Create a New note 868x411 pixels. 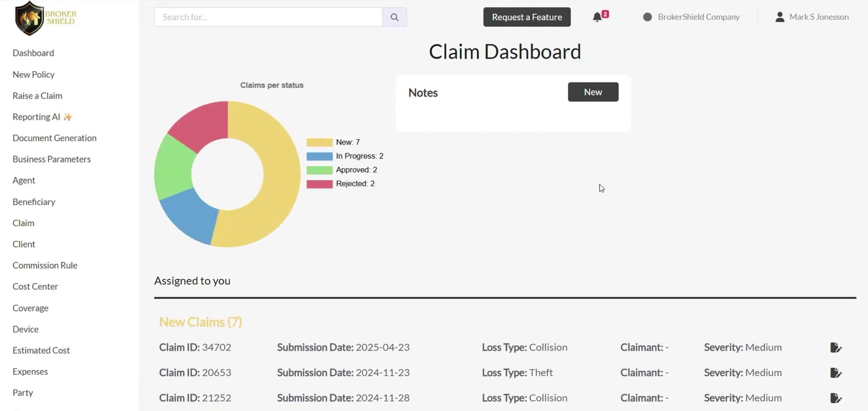(x=593, y=92)
